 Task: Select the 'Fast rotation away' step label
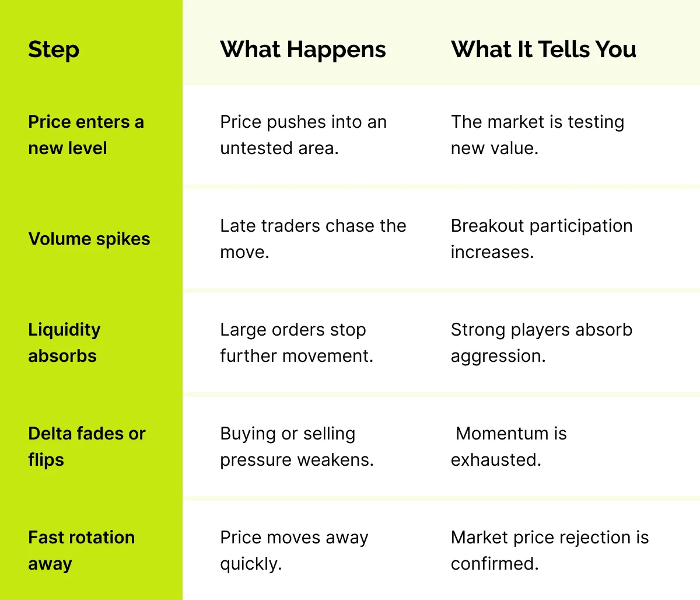coord(81,550)
